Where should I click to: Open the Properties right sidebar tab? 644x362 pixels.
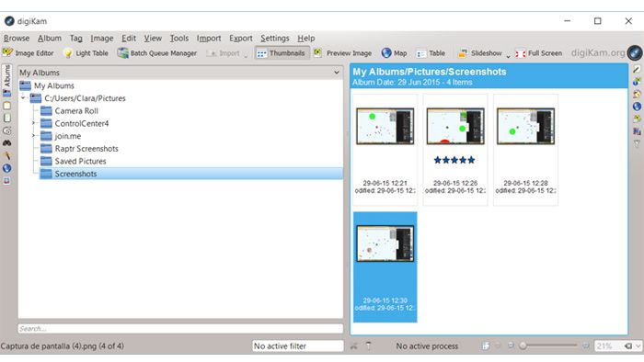(637, 82)
